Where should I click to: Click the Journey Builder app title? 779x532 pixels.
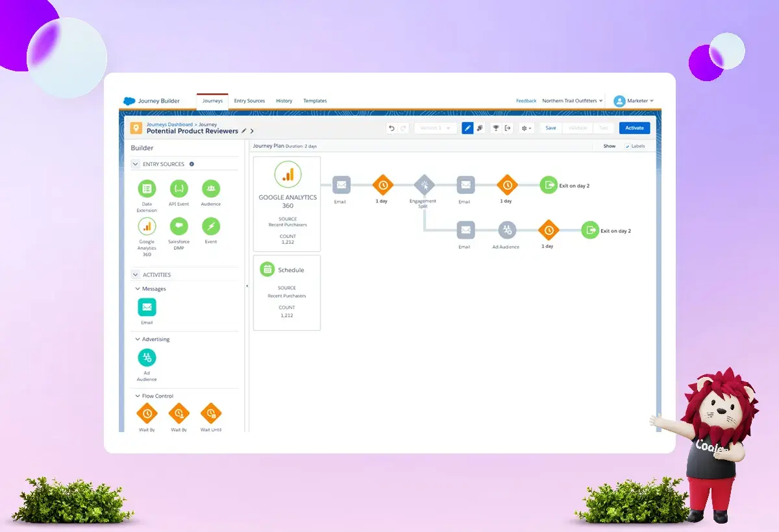coord(159,101)
